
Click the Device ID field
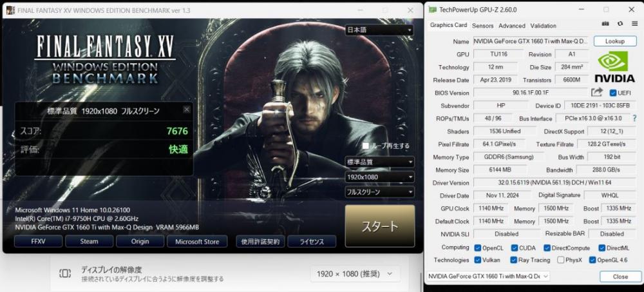point(599,106)
